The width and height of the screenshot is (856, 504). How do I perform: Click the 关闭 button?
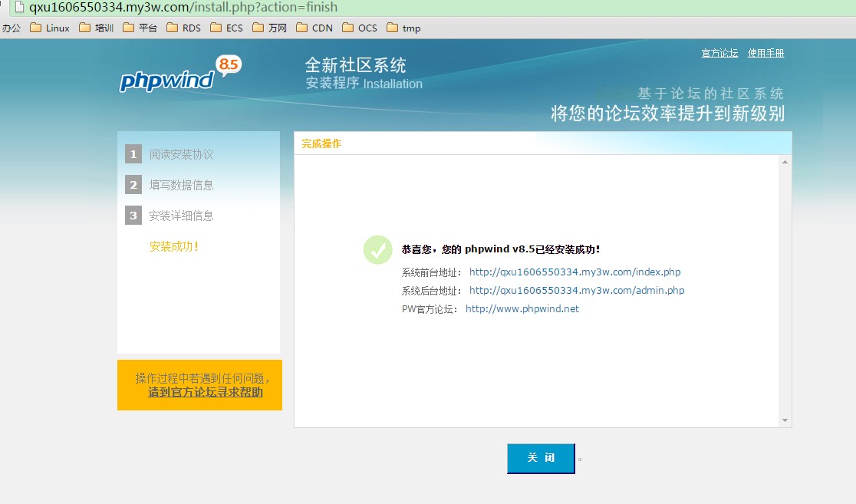541,458
